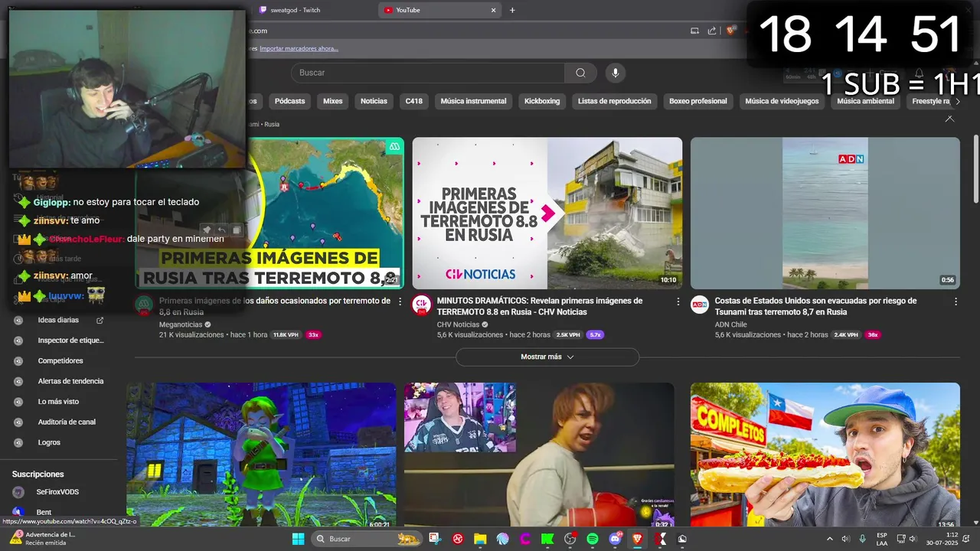Open the CHV Noticias channel name link

(459, 324)
